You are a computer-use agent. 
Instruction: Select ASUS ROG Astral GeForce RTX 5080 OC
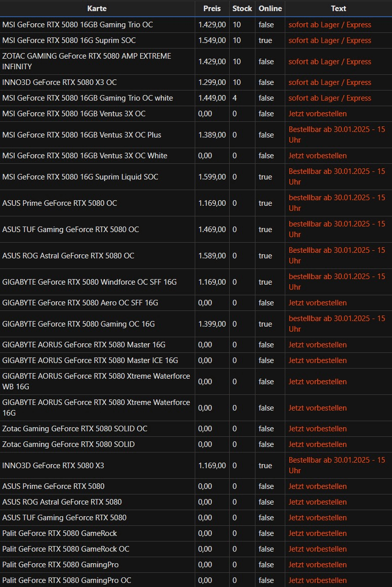coord(68,255)
